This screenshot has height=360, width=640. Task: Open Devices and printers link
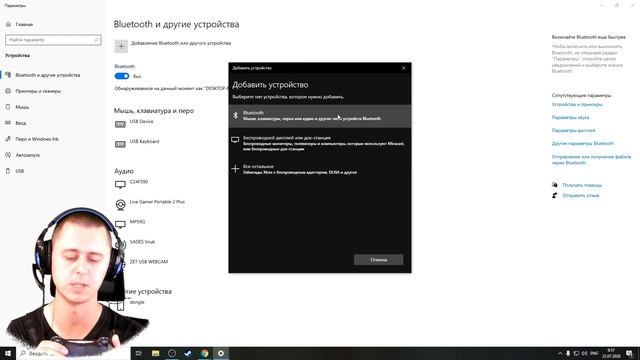pyautogui.click(x=577, y=104)
